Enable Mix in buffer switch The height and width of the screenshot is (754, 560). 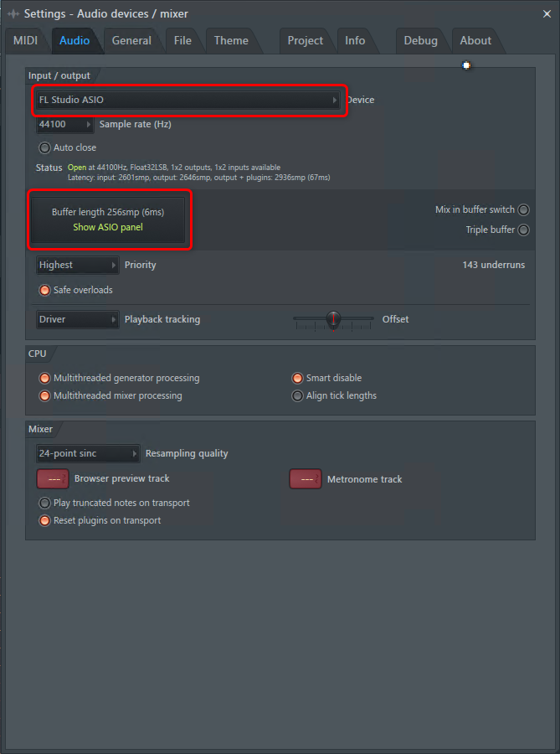click(523, 210)
